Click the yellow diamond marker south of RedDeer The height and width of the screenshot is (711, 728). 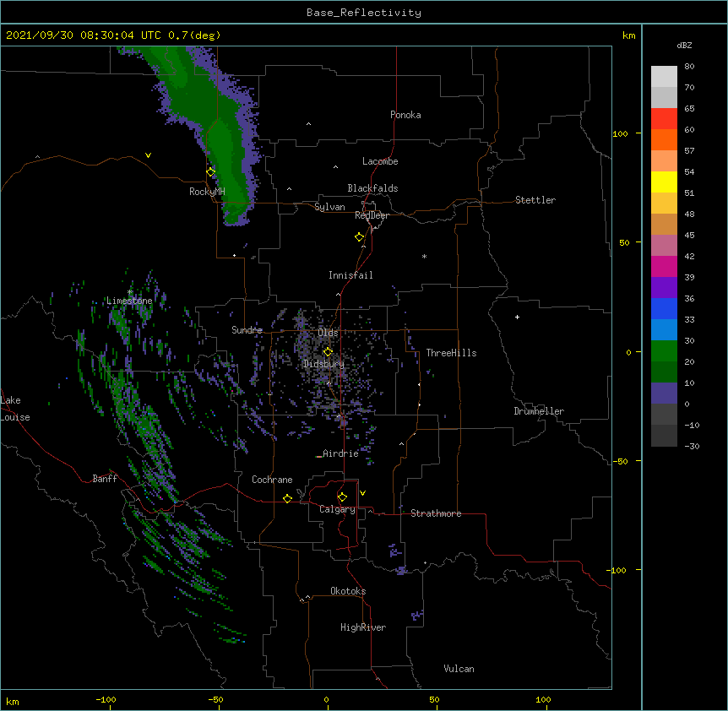coord(360,237)
